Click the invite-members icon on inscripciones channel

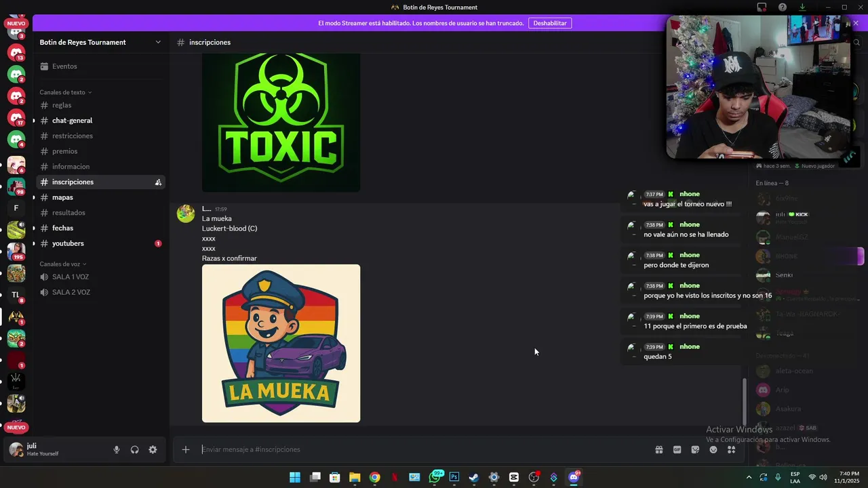158,182
